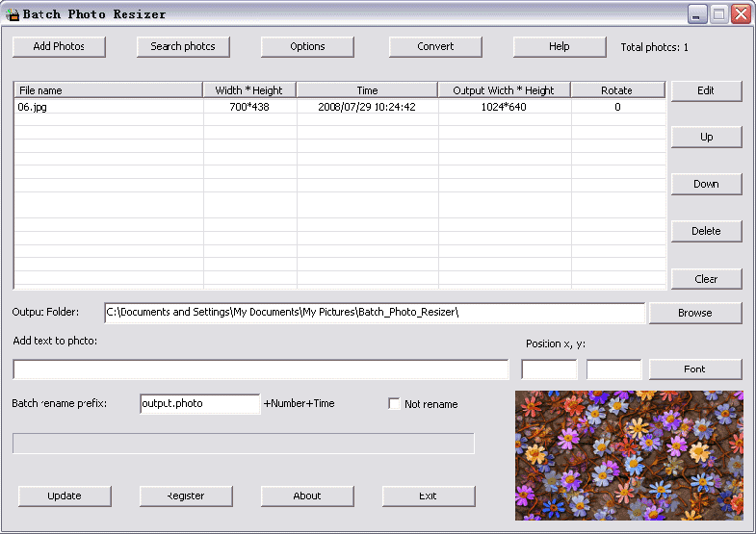Click the Add Photos button
The width and height of the screenshot is (756, 534).
(x=59, y=47)
